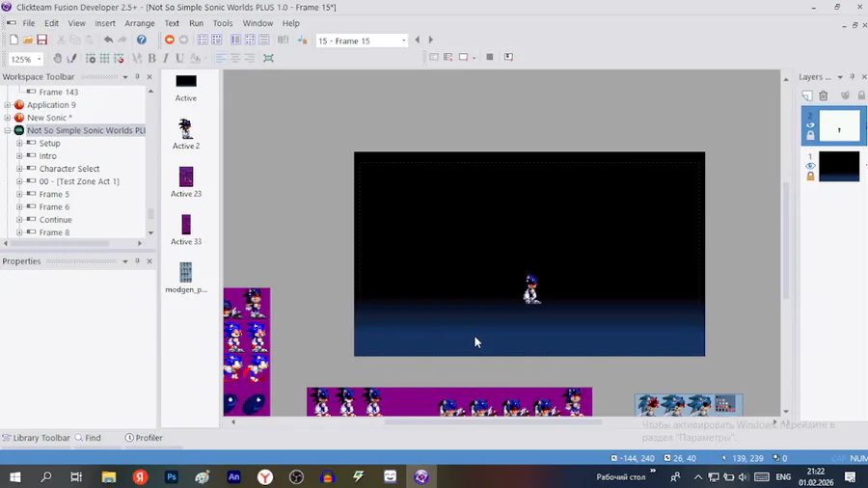Collapse the Not So Simple Sonic Worlds node
The image size is (868, 488).
click(x=7, y=130)
